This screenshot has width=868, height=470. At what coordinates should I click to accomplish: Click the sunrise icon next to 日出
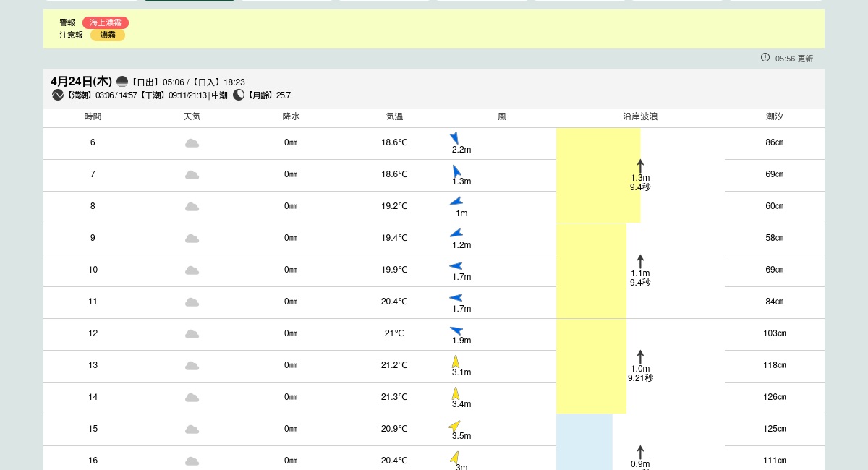122,82
